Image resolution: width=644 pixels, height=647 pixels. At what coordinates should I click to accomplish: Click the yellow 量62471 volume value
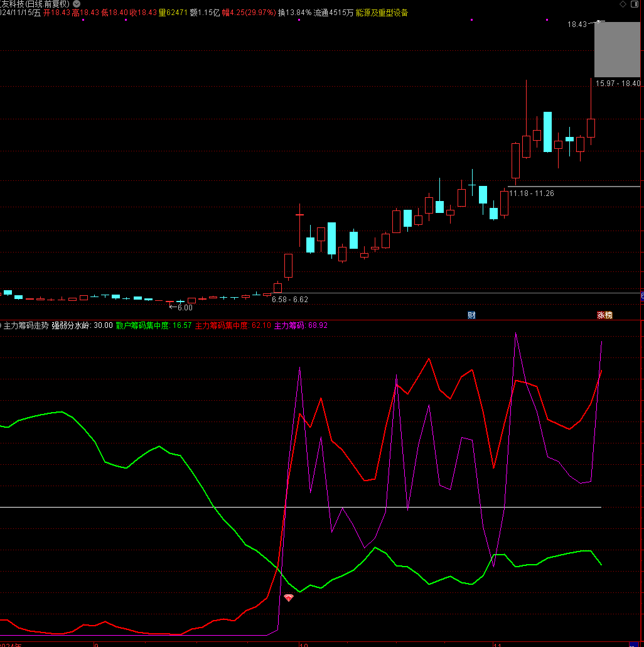point(173,13)
